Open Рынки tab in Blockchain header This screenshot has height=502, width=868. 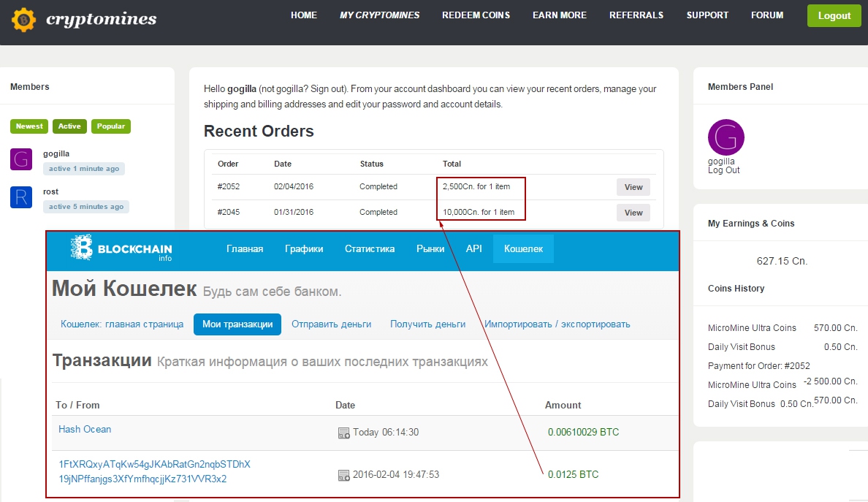[x=430, y=249]
